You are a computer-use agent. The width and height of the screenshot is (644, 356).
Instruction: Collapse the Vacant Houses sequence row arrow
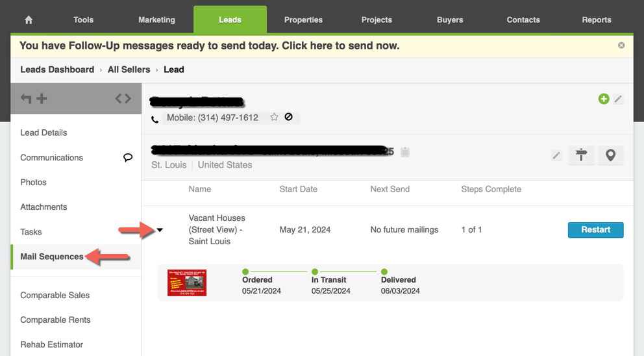(160, 230)
